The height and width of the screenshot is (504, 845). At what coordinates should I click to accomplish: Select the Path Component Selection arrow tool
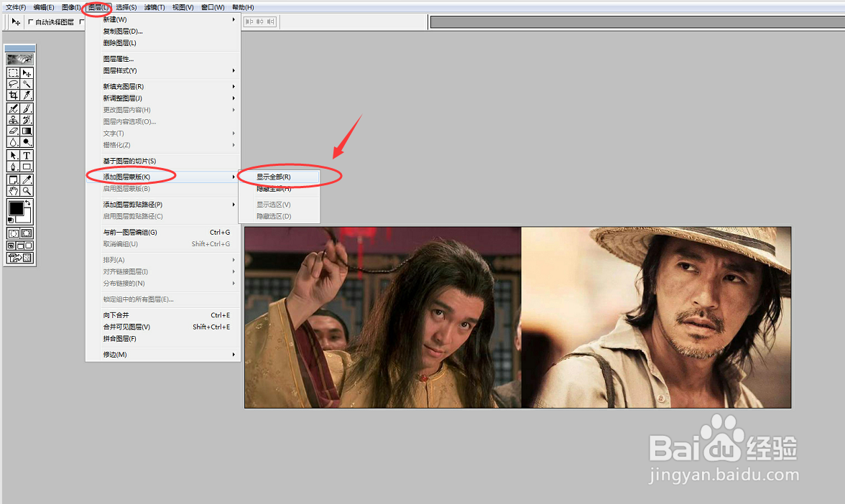coord(13,156)
